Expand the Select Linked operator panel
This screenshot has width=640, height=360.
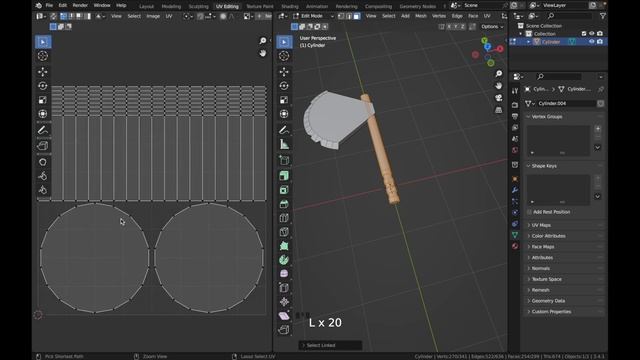[x=330, y=345]
